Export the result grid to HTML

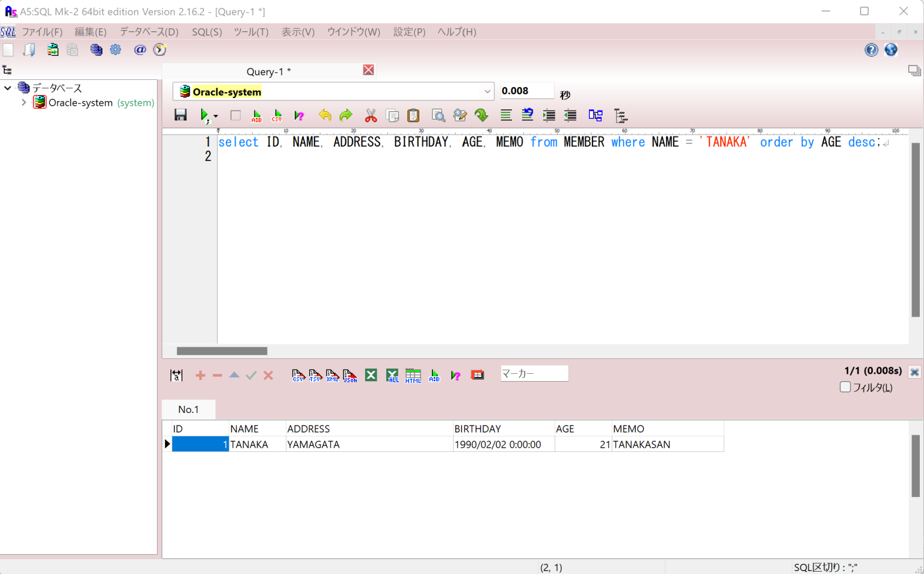point(413,375)
